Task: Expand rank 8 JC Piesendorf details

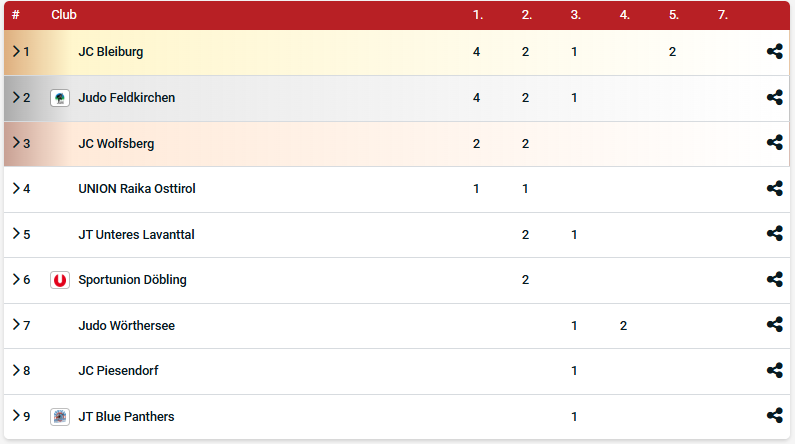Action: coord(16,370)
